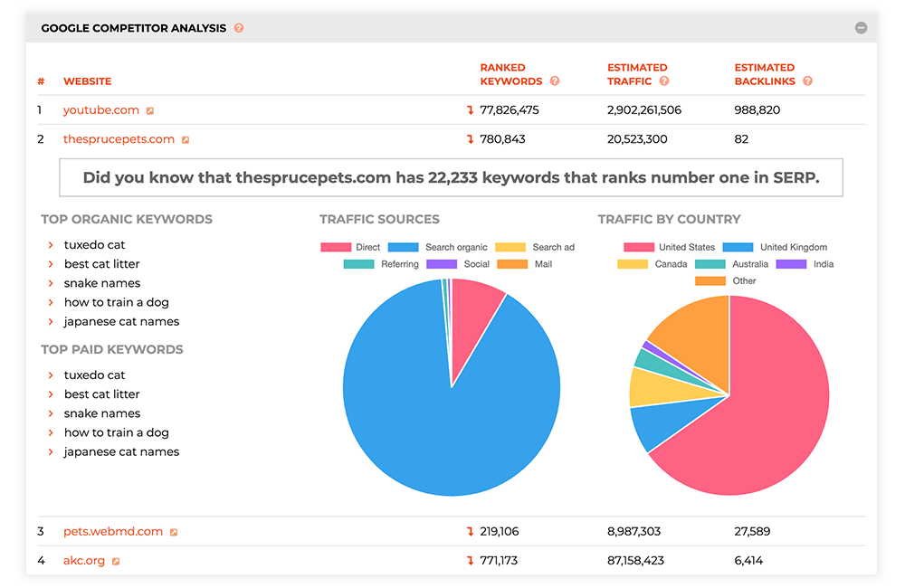
Task: Click the pets.webmd.com website link
Action: (113, 531)
